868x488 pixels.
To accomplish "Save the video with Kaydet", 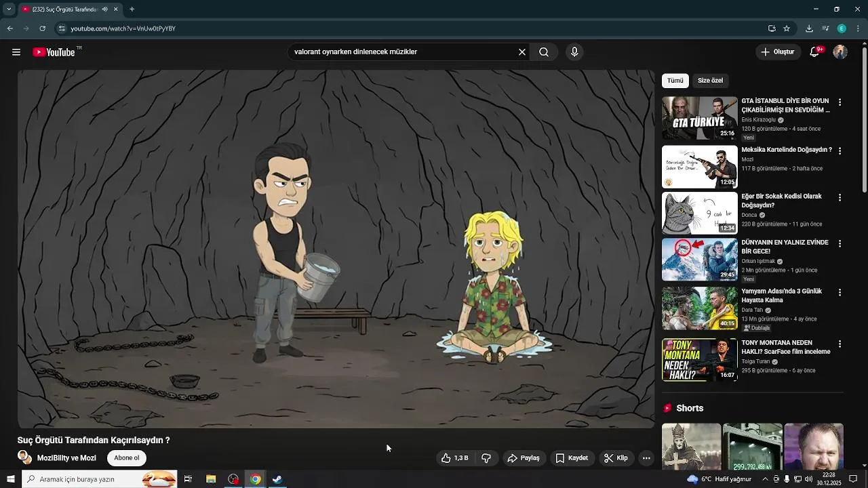I will coord(572,458).
